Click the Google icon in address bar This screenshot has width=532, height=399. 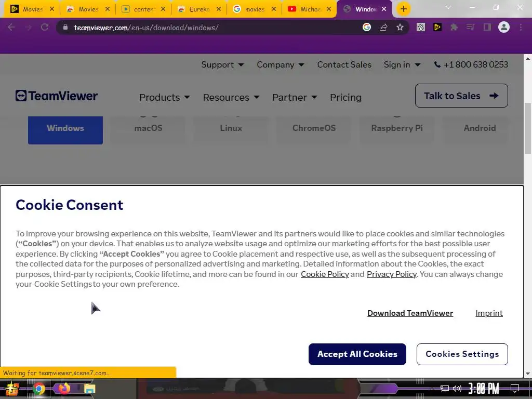(366, 27)
